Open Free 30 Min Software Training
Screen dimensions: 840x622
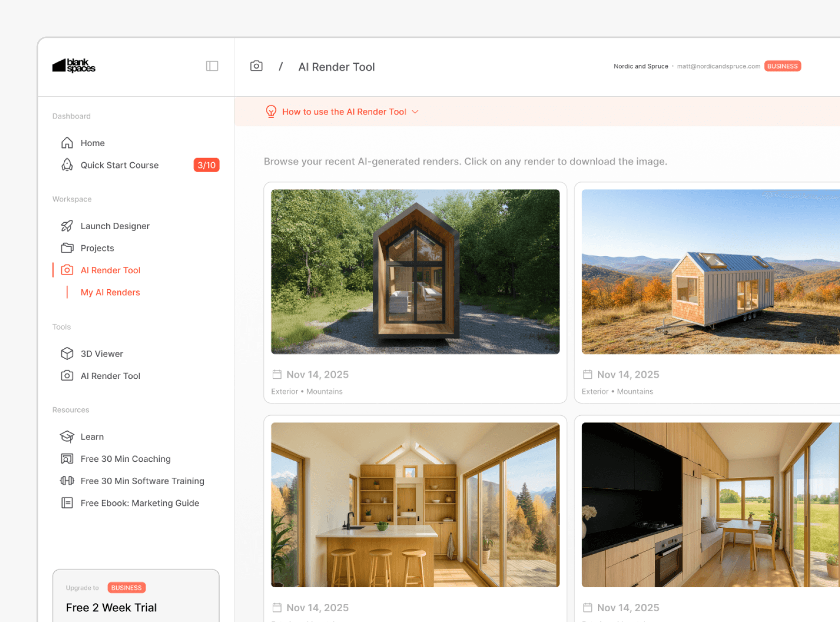[x=142, y=481]
